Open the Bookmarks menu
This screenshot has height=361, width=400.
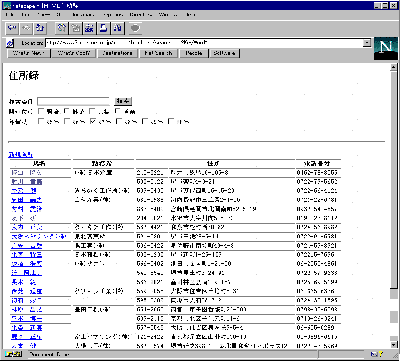coord(83,15)
